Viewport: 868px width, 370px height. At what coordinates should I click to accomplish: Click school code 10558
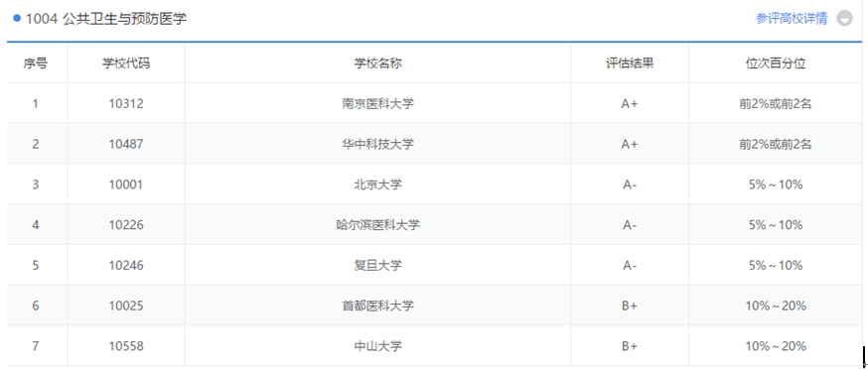pyautogui.click(x=126, y=345)
